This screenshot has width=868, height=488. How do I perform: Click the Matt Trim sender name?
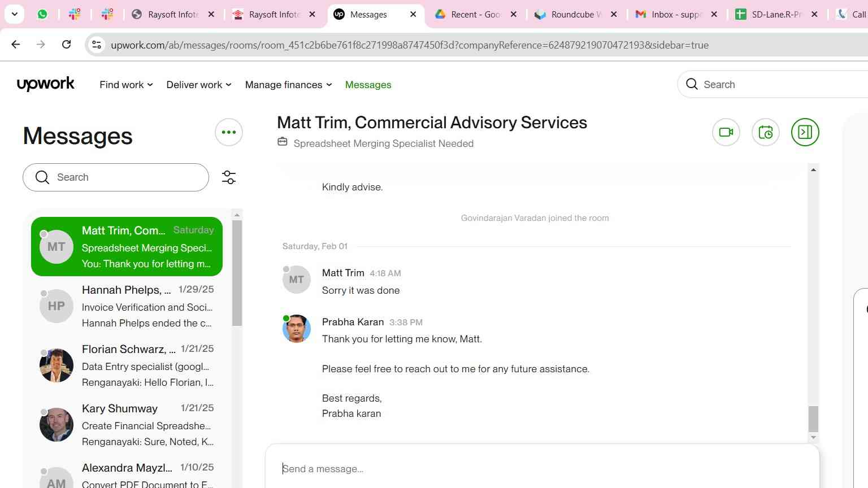tap(343, 273)
